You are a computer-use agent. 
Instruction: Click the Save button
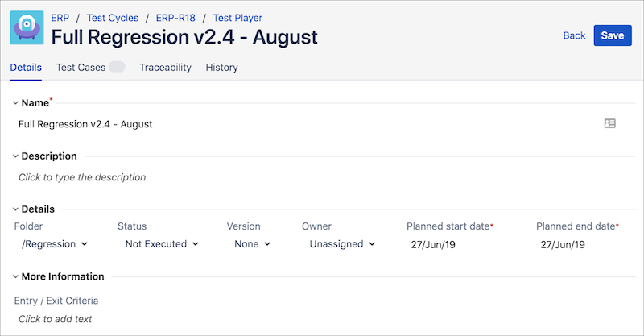coord(612,35)
